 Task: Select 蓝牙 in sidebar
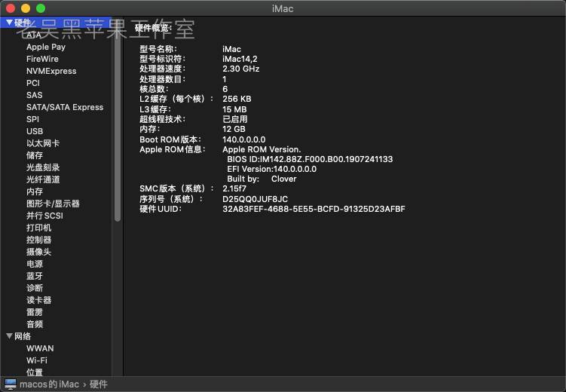[35, 276]
